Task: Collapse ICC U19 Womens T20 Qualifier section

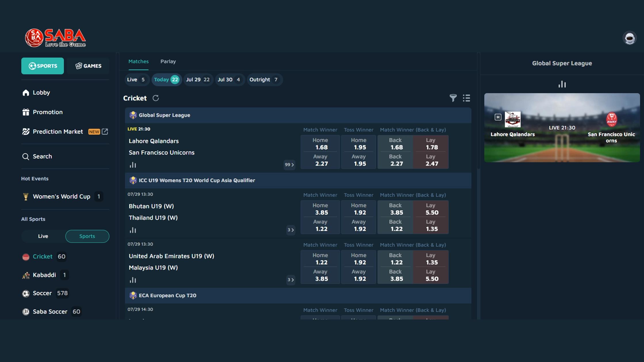Action: coord(298,180)
